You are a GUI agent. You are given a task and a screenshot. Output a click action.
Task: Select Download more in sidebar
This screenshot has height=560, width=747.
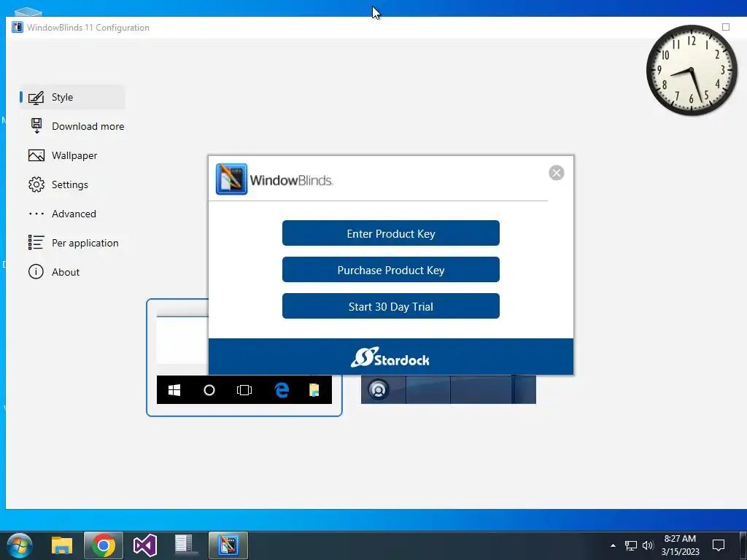tap(72, 126)
